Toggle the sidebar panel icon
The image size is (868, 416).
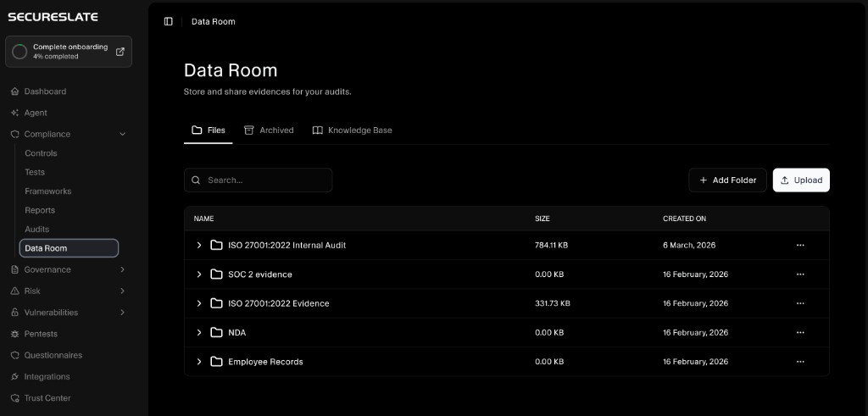tap(169, 21)
